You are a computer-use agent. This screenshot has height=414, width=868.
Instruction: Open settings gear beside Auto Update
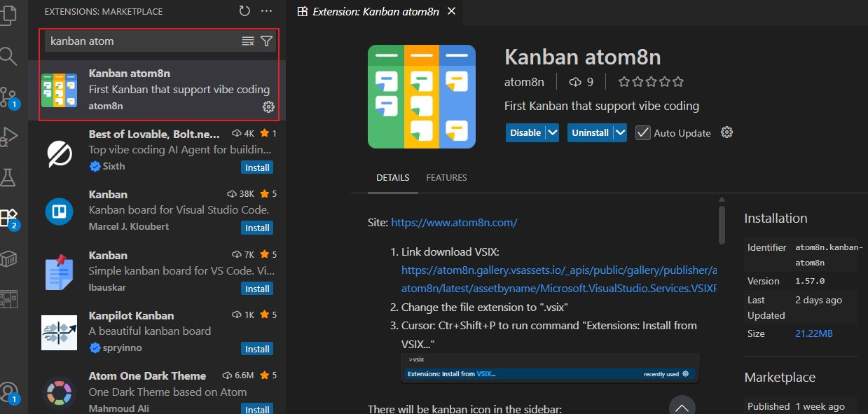tap(726, 132)
